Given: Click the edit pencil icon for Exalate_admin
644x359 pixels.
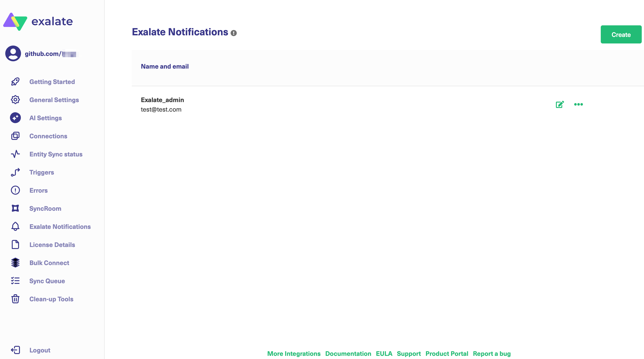Looking at the screenshot, I should click(560, 104).
